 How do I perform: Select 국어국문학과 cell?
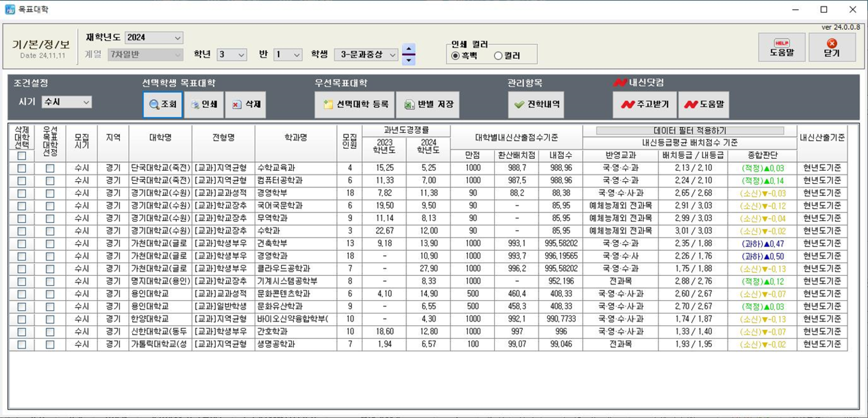point(296,206)
